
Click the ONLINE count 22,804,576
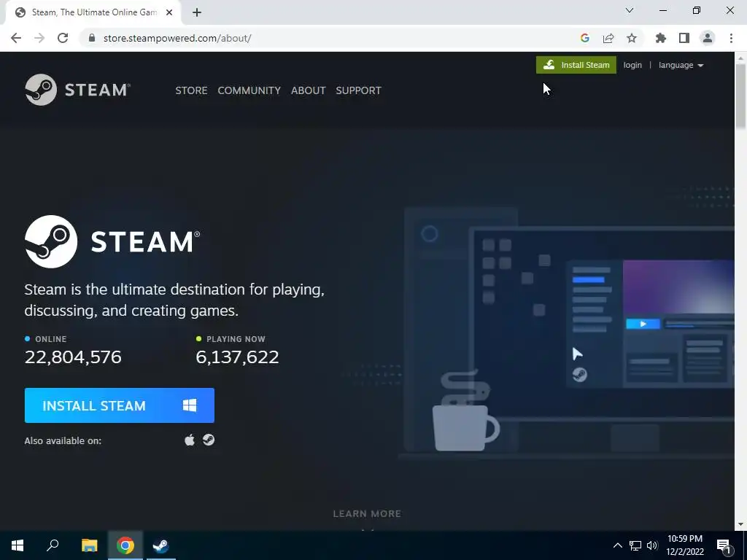(x=73, y=357)
